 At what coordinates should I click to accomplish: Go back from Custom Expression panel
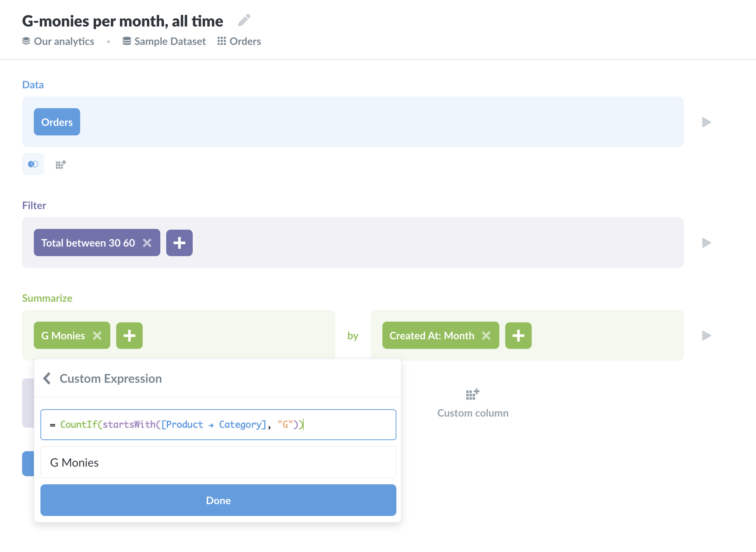tap(47, 378)
